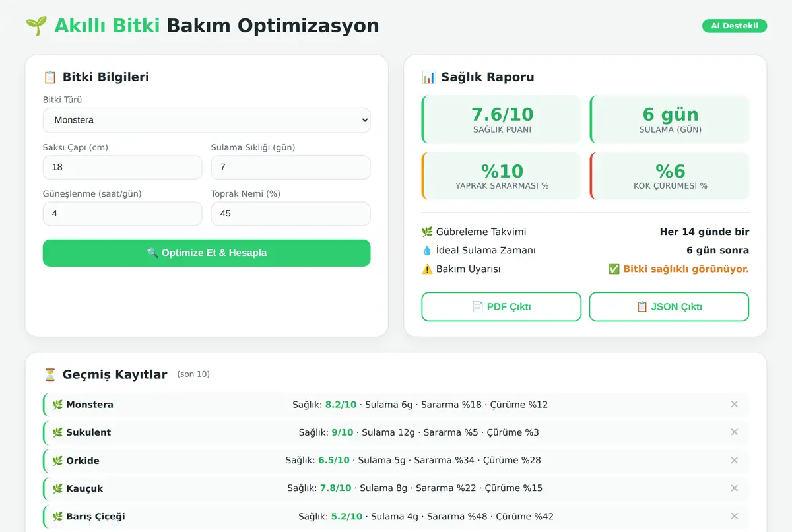
Task: Click the '(son 10)' label
Action: [x=193, y=374]
